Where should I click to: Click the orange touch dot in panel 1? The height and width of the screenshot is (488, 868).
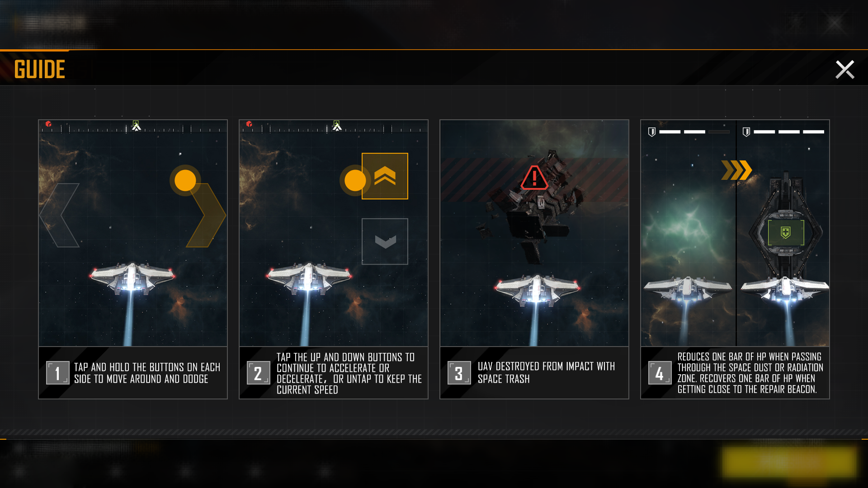click(x=185, y=180)
